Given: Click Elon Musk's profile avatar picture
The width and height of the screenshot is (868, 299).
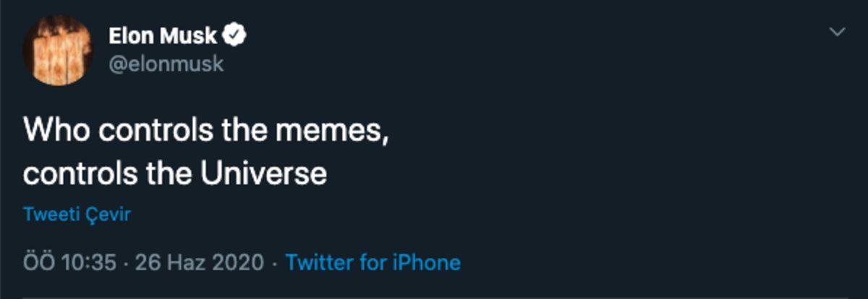Looking at the screenshot, I should coord(58,50).
